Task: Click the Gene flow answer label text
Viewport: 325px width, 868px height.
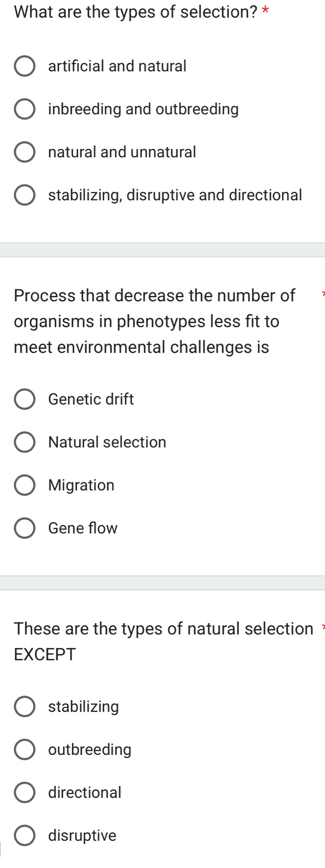Action: [x=82, y=528]
